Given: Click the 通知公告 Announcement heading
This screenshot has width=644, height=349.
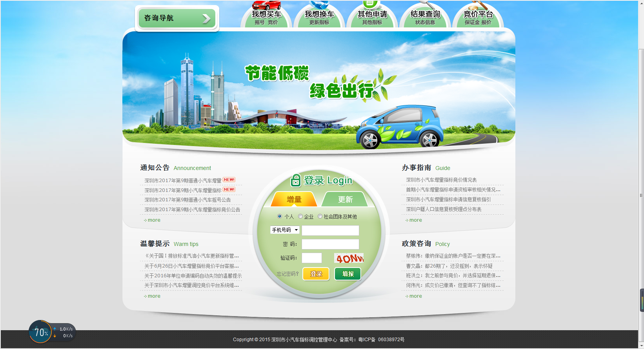Looking at the screenshot, I should coord(175,168).
